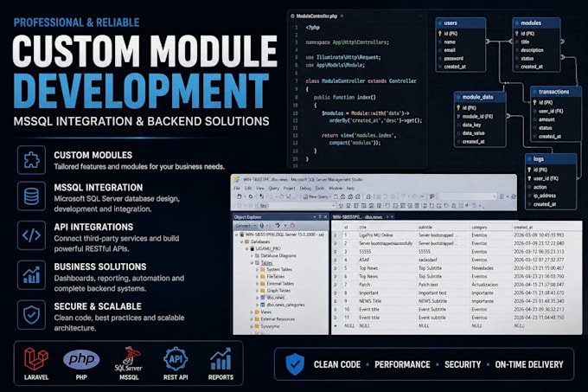Click the blue shield checkmark beside Clean Code
This screenshot has height=392, width=588.
[295, 363]
